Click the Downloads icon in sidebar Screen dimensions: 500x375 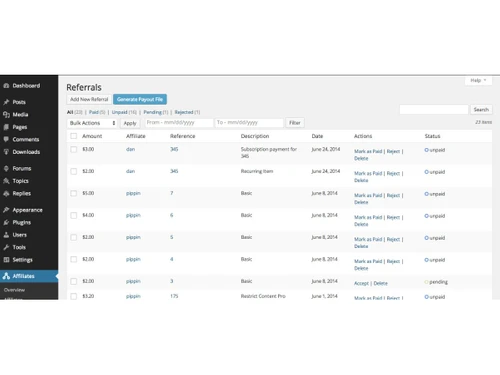tap(6, 152)
